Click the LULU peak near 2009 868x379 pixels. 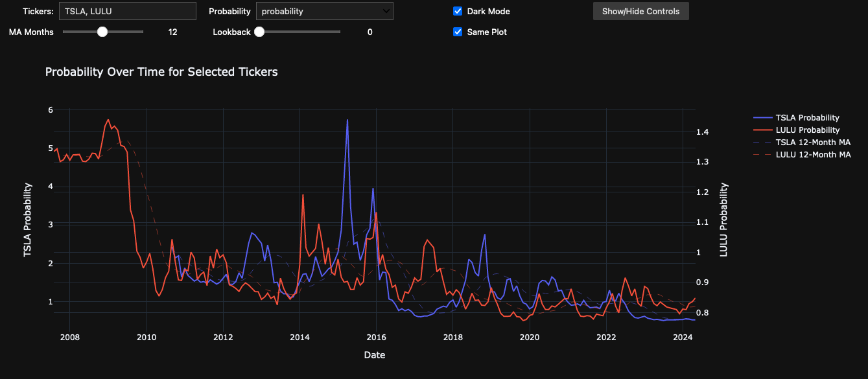click(108, 120)
